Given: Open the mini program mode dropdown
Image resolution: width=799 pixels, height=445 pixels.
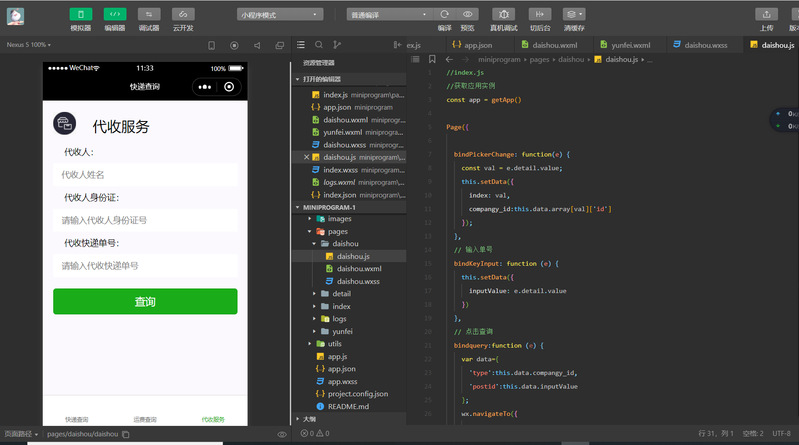Looking at the screenshot, I should 280,15.
